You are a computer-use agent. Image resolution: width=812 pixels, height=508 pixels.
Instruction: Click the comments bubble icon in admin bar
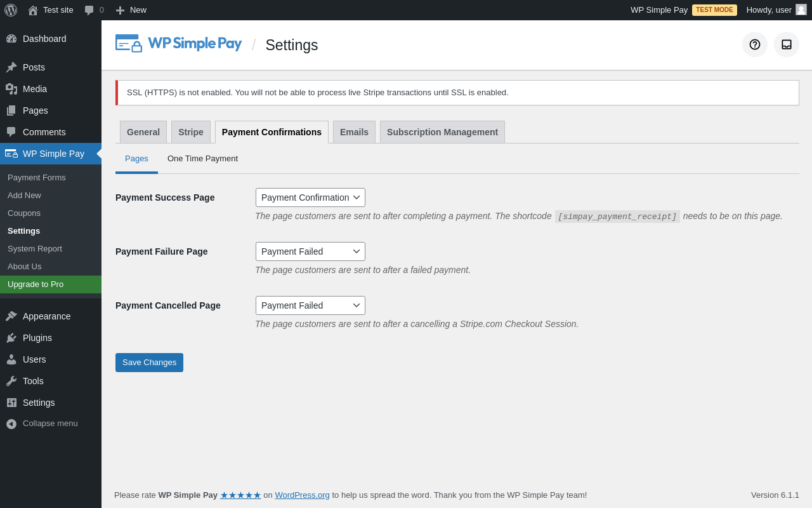click(89, 10)
